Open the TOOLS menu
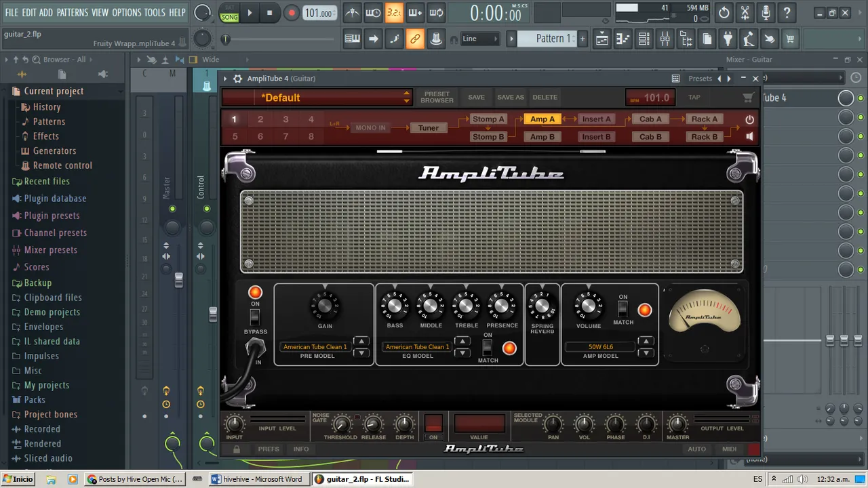The height and width of the screenshot is (488, 868). pos(155,13)
